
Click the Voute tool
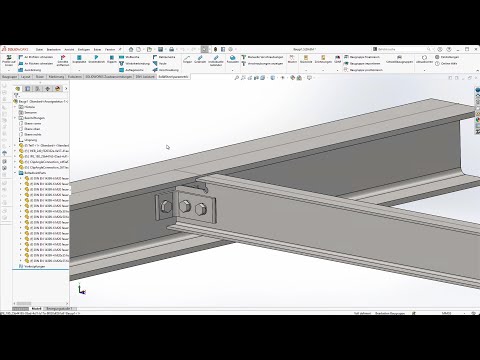[x=160, y=63]
